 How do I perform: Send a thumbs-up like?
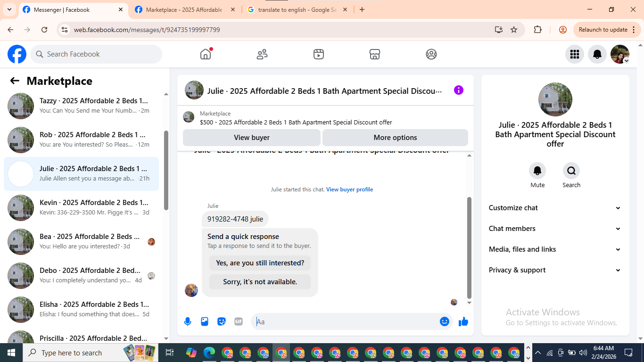pyautogui.click(x=463, y=321)
